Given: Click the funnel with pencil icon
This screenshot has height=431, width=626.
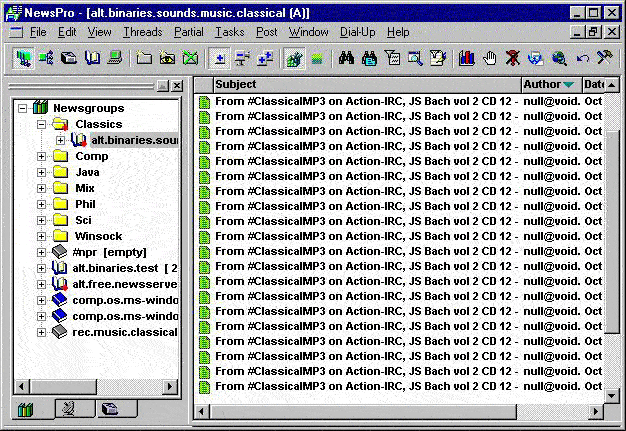Looking at the screenshot, I should pos(439,59).
